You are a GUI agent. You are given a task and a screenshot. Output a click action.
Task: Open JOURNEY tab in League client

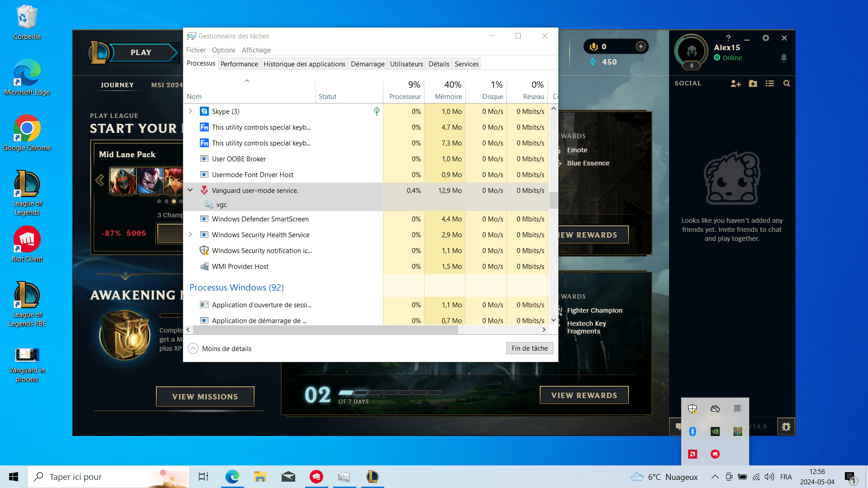click(117, 85)
